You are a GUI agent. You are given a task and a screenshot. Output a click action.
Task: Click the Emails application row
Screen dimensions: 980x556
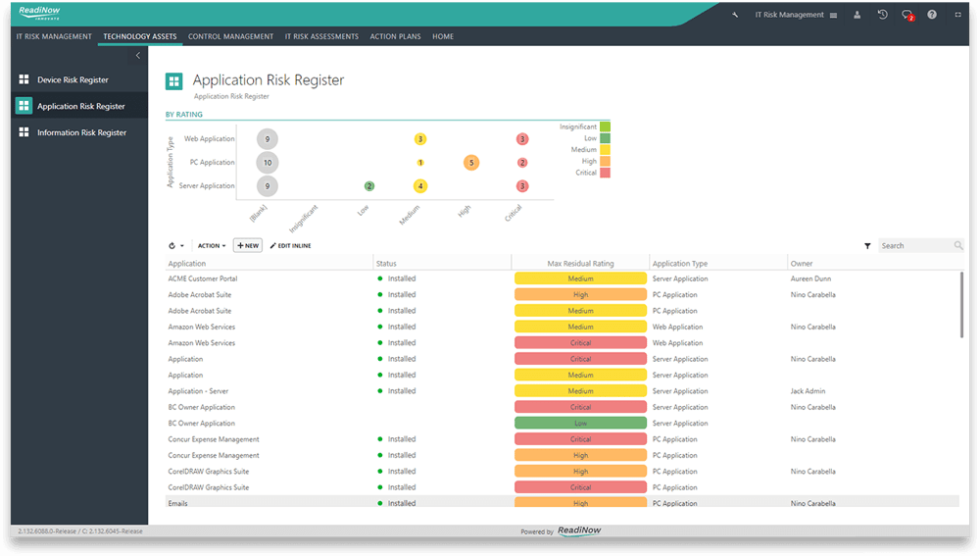(x=563, y=503)
